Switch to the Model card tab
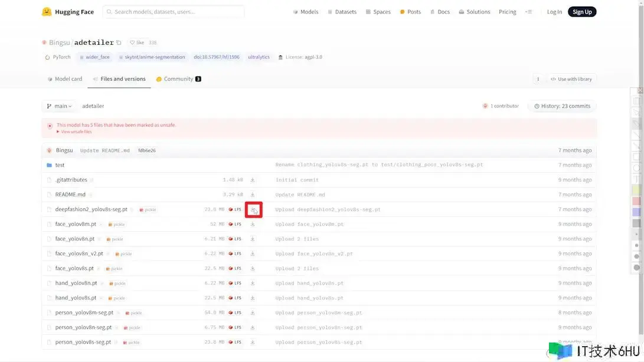This screenshot has height=362, width=644. (65, 79)
